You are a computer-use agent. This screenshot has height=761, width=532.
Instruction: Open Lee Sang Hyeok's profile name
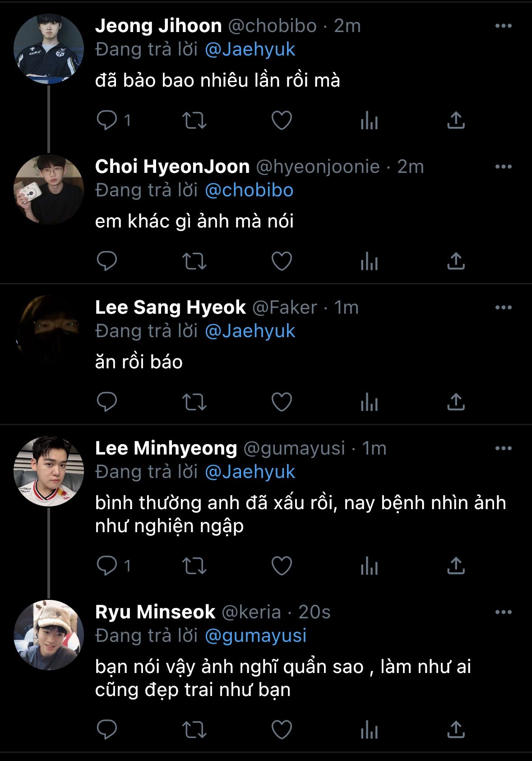pyautogui.click(x=170, y=308)
